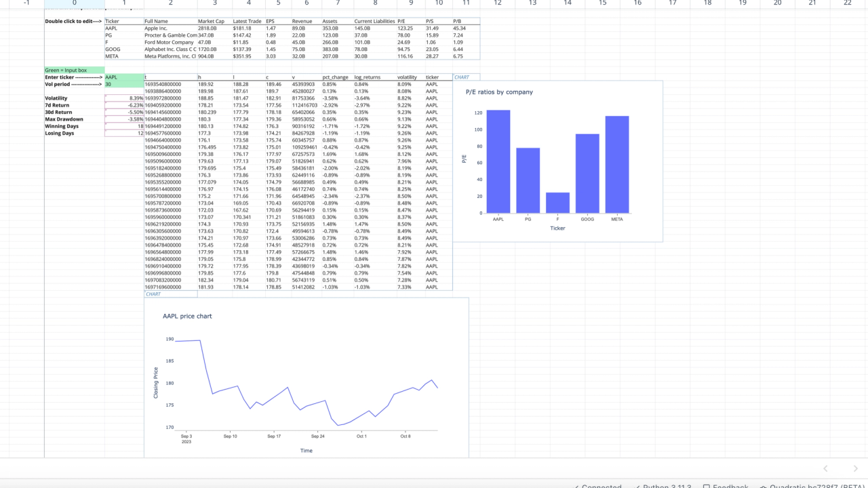Select the Apple Inc. full name cell

[170, 28]
